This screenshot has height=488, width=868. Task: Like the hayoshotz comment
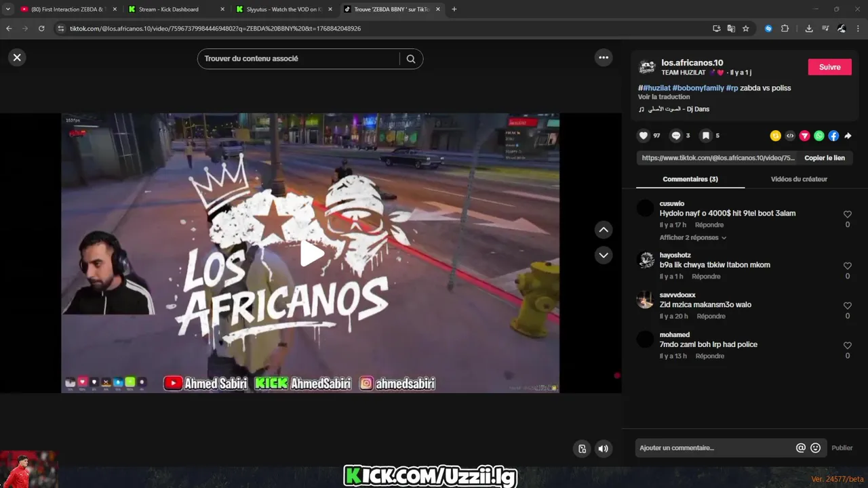[x=847, y=266]
